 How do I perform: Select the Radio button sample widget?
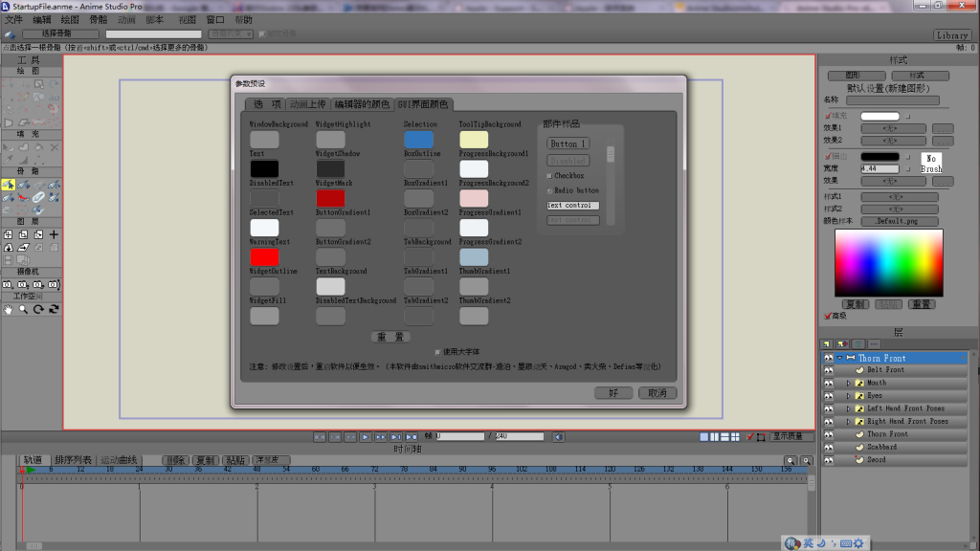(550, 190)
